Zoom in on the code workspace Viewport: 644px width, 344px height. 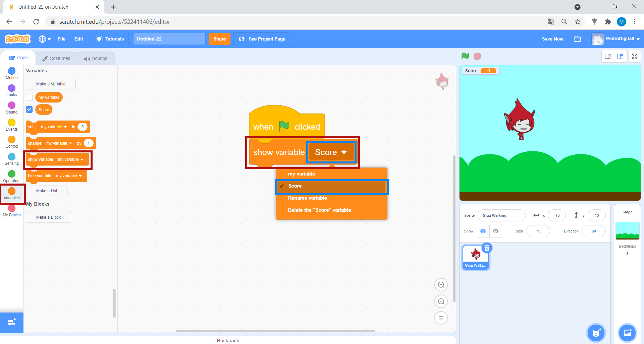[441, 285]
